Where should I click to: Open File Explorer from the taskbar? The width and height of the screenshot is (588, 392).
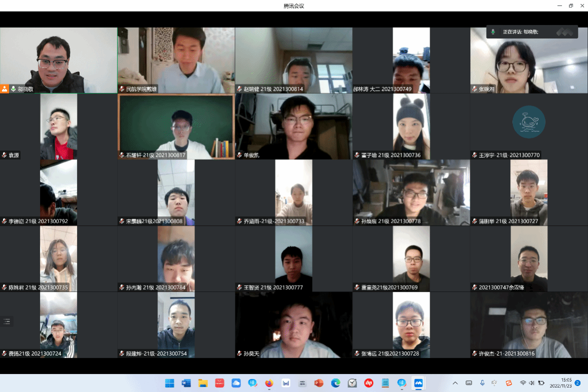pyautogui.click(x=203, y=383)
